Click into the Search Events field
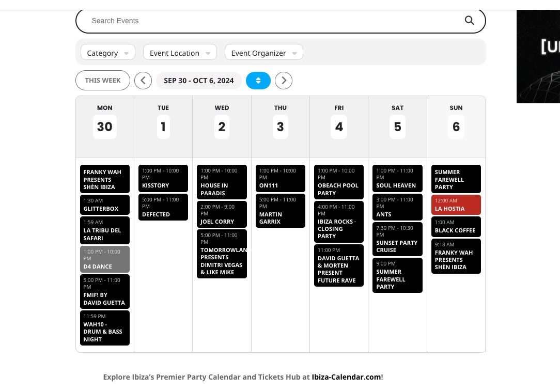The height and width of the screenshot is (392, 560). click(275, 21)
